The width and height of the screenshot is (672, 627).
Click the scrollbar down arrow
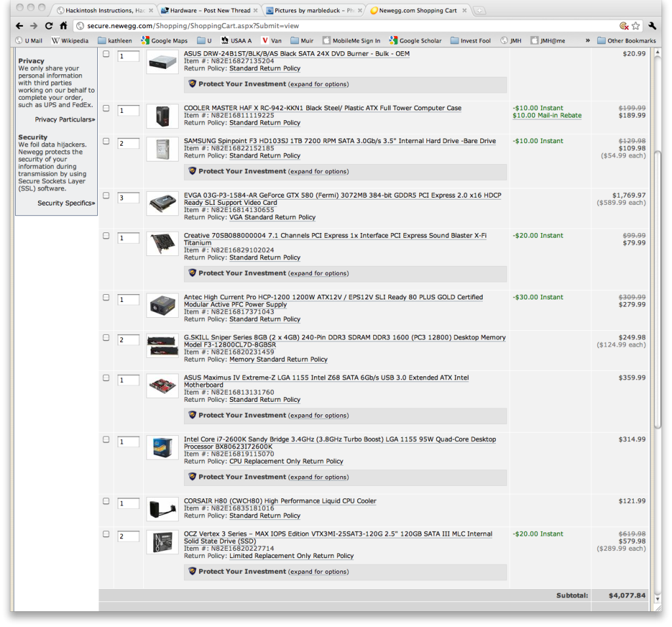click(x=658, y=599)
